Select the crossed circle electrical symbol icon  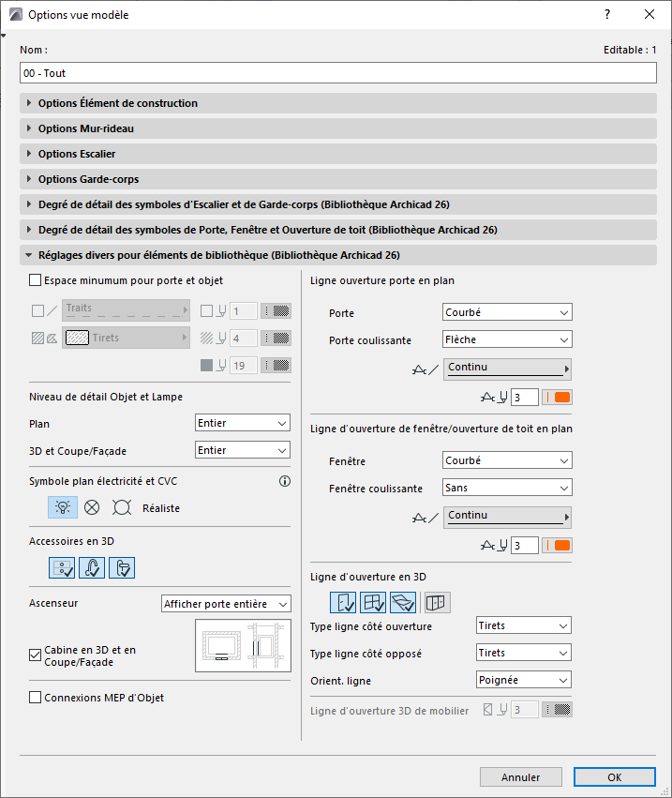pos(92,507)
